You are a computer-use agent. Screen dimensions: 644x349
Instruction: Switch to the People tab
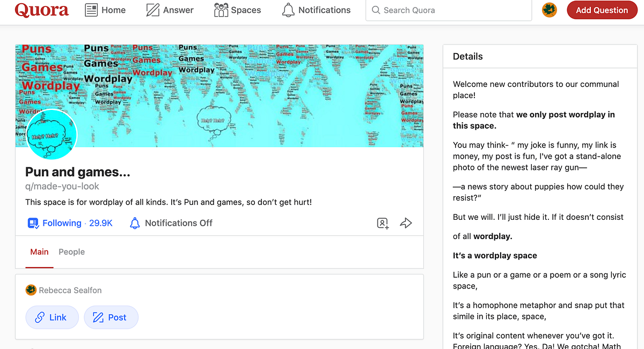72,252
